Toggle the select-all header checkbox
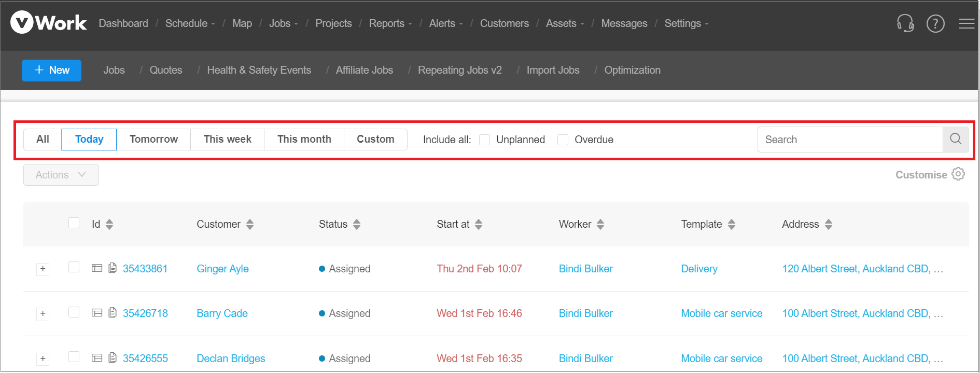Image resolution: width=980 pixels, height=373 pixels. click(74, 223)
